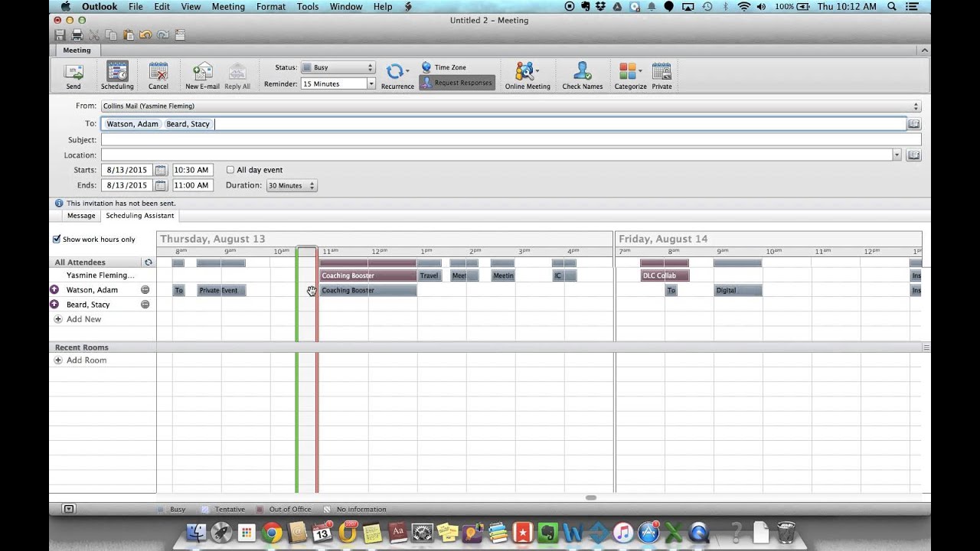Open Google Chrome from the Dock
This screenshot has width=980, height=551.
coord(271,532)
